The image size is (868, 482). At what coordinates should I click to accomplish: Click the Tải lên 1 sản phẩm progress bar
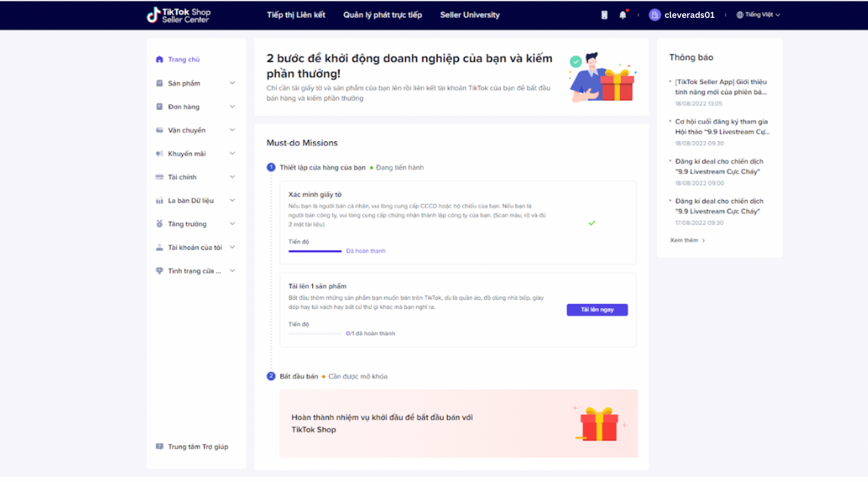[315, 334]
